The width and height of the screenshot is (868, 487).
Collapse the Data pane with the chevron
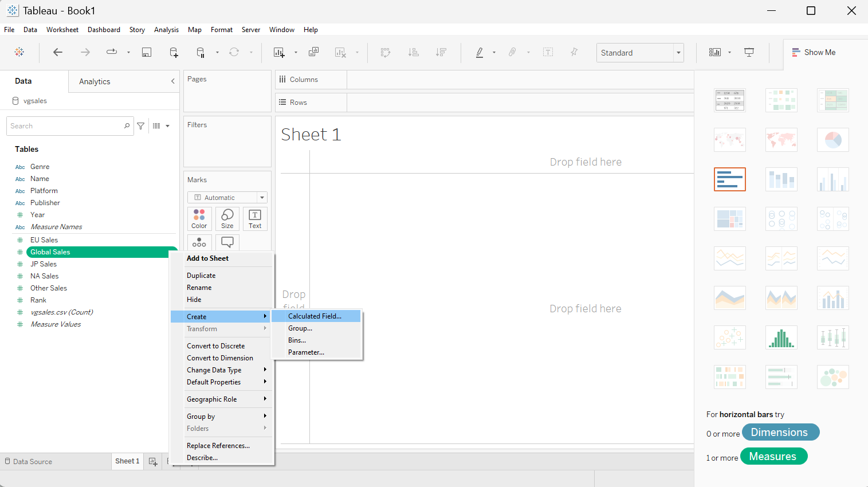pos(173,81)
